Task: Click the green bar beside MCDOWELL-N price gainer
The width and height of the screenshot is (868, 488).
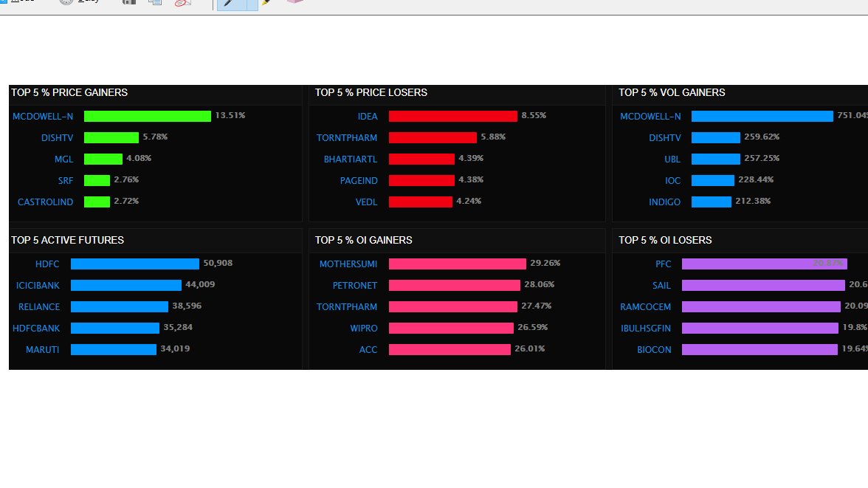Action: click(x=148, y=117)
